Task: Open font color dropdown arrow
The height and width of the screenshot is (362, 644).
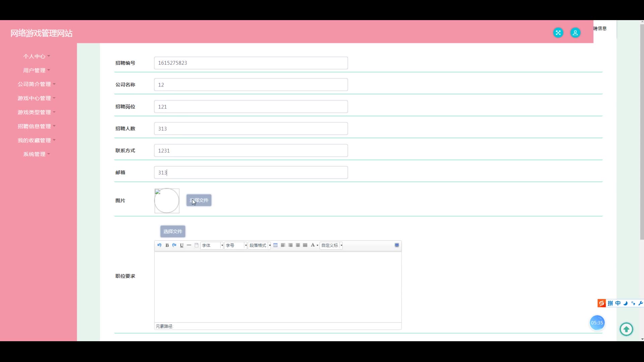Action: [x=317, y=245]
